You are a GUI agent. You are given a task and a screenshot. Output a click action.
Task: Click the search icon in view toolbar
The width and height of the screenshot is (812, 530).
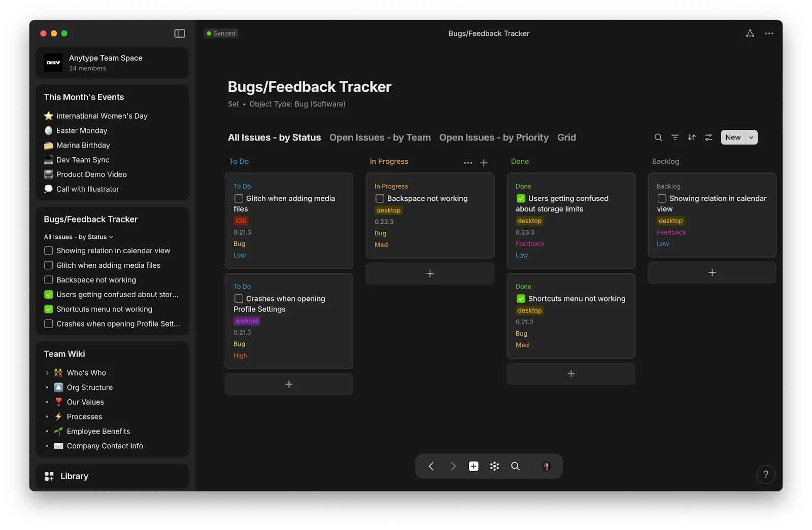(x=658, y=137)
